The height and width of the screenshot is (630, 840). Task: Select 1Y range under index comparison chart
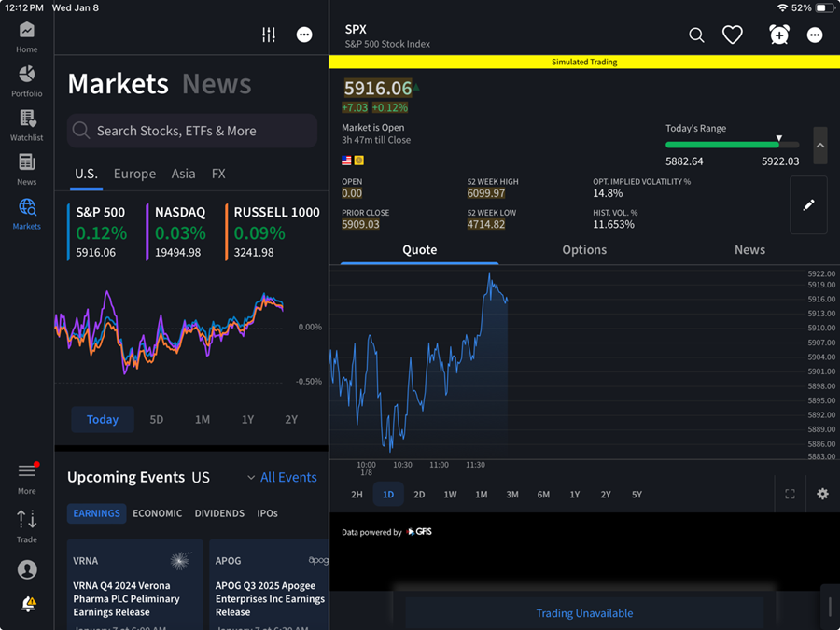(x=247, y=419)
